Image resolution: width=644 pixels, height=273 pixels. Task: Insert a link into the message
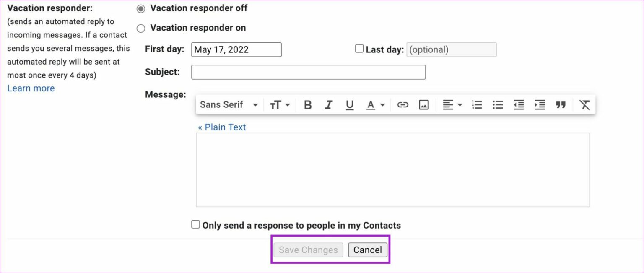402,104
